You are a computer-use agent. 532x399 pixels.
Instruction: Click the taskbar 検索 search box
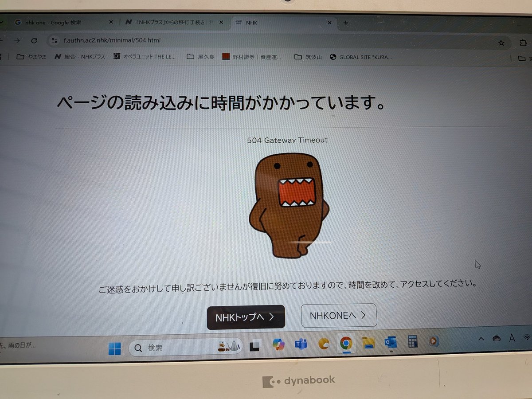point(186,348)
